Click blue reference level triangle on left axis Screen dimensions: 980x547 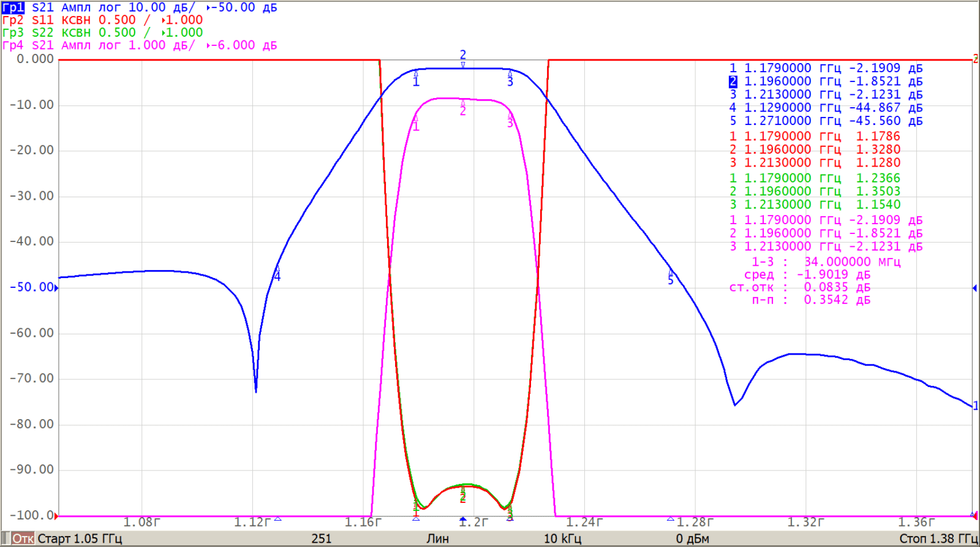(56, 288)
